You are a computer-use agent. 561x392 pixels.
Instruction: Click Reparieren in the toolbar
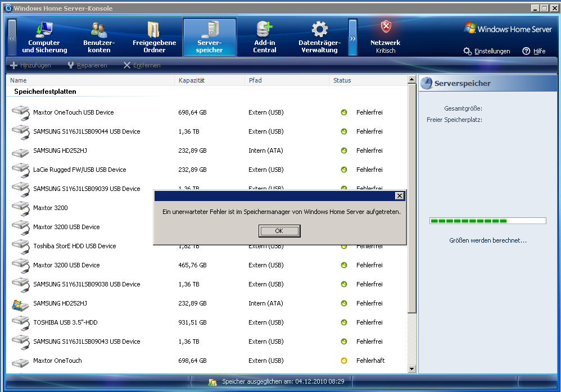click(x=87, y=65)
